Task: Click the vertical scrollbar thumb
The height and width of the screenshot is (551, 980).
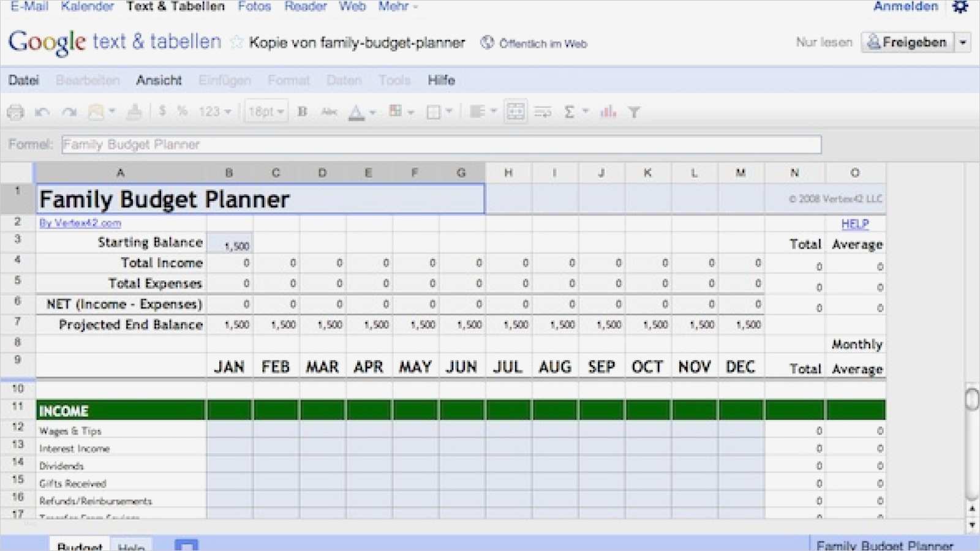Action: (972, 399)
